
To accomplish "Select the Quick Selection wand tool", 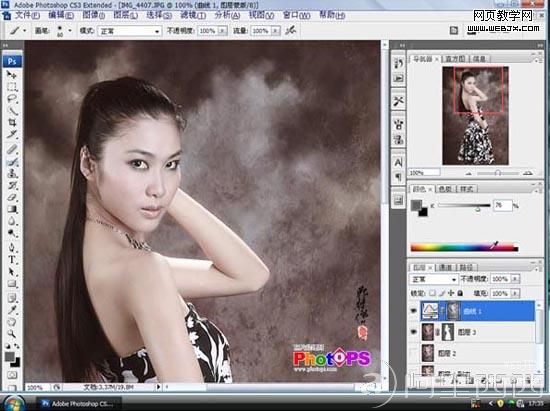I will (12, 110).
